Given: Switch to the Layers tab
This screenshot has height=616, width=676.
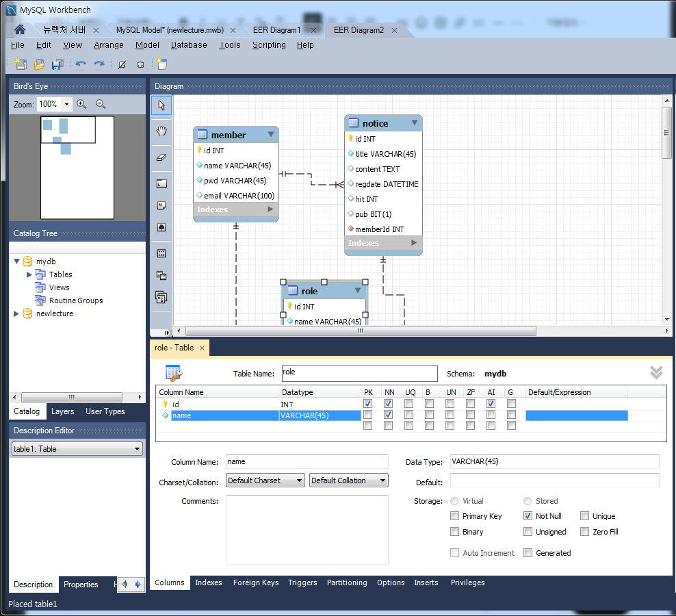Looking at the screenshot, I should (x=62, y=411).
